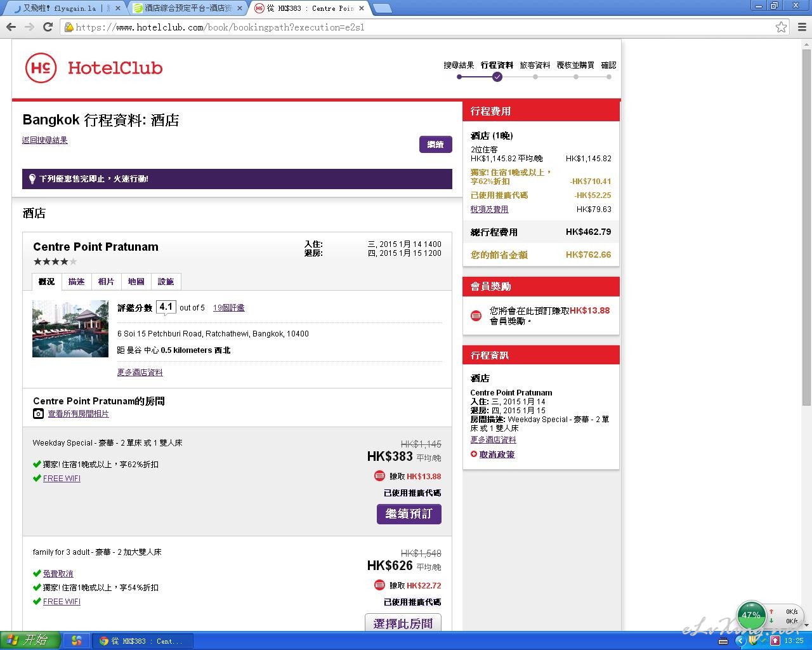
Task: Close the HK$383 Centre Point tab
Action: point(362,8)
